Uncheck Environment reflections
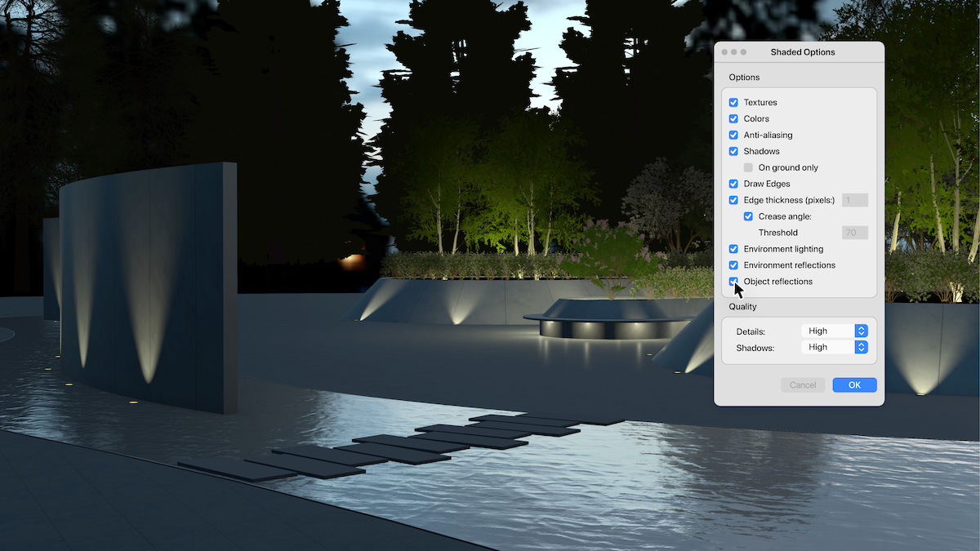 point(733,265)
